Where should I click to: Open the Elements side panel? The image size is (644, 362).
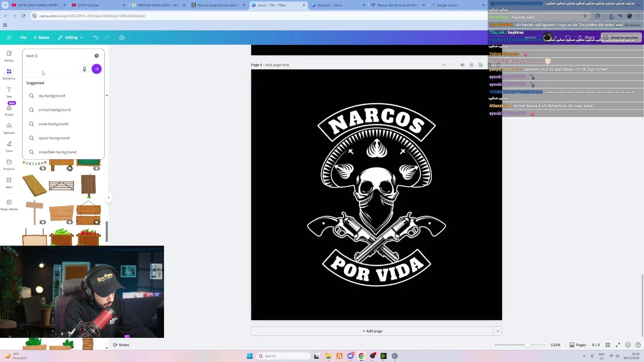(x=9, y=74)
